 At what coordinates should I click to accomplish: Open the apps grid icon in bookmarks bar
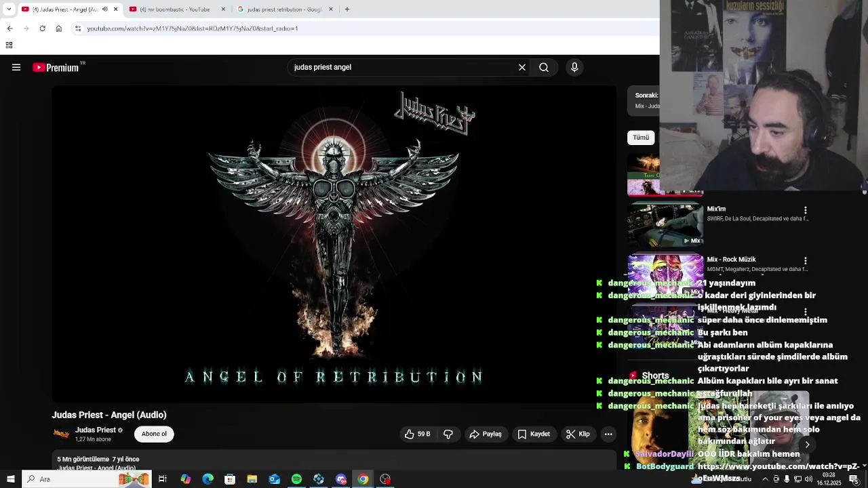9,45
